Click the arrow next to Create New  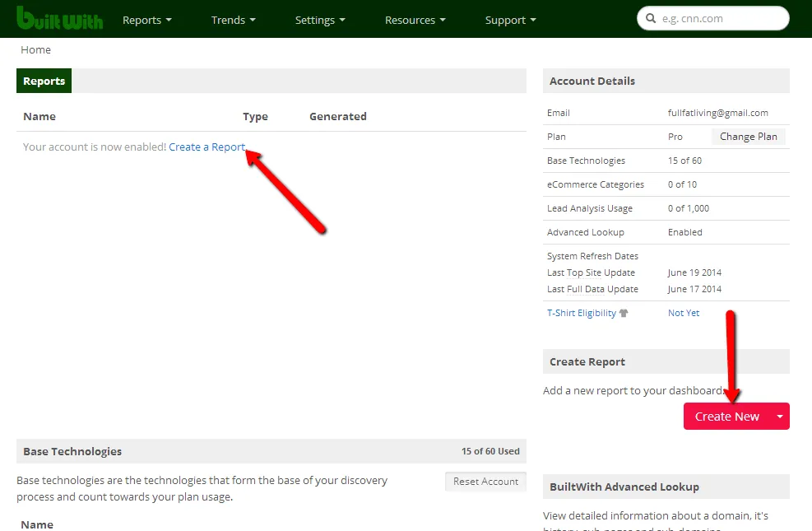coord(779,417)
